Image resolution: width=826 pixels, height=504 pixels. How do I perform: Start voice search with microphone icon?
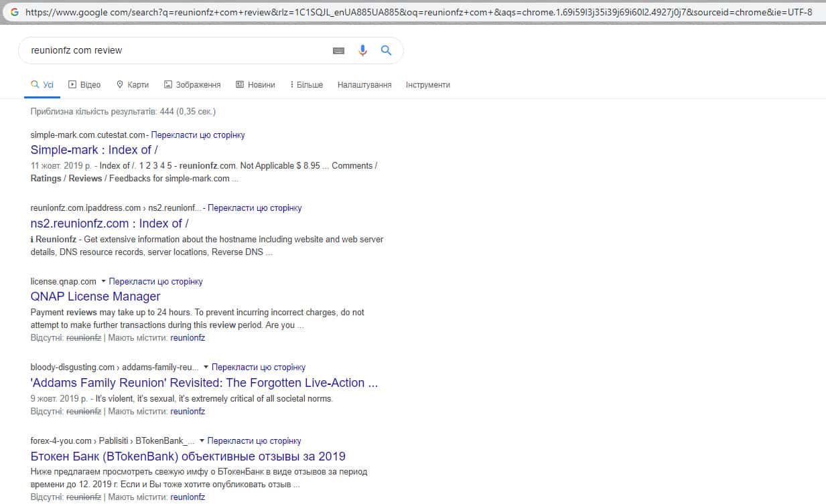click(x=362, y=50)
